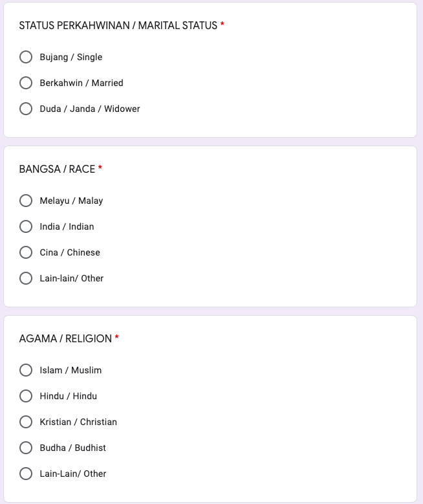
Task: Select the Bujang / Single radio button
Action: click(26, 57)
